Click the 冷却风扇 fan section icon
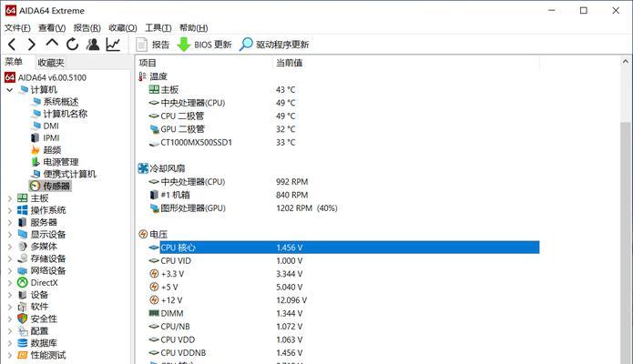The height and width of the screenshot is (364, 633). [x=143, y=168]
